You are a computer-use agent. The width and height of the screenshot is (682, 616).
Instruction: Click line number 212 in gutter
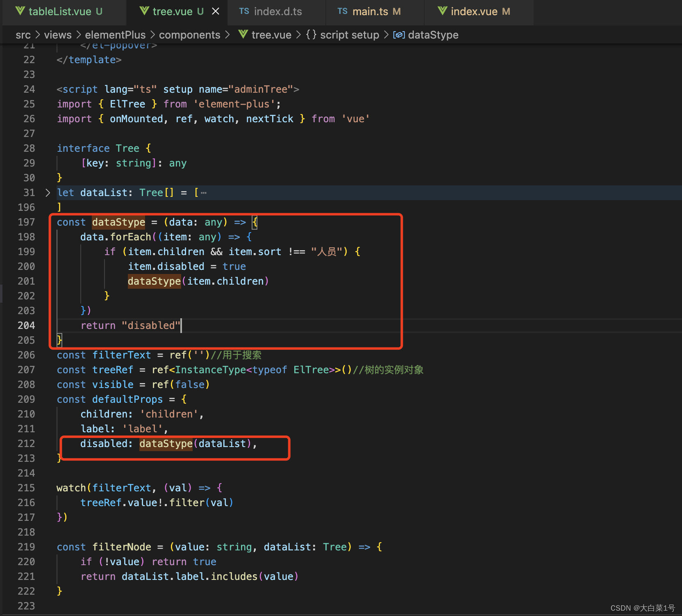click(26, 444)
